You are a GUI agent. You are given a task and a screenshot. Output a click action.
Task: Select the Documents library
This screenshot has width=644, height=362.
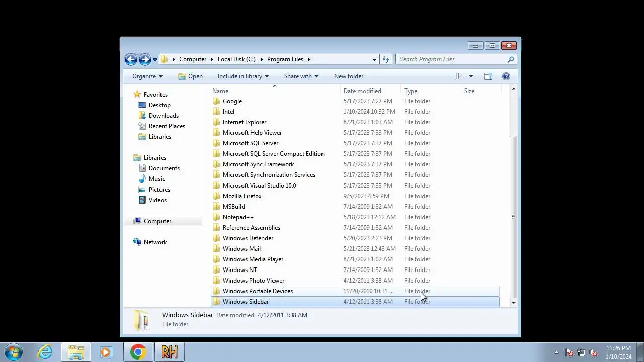(164, 168)
